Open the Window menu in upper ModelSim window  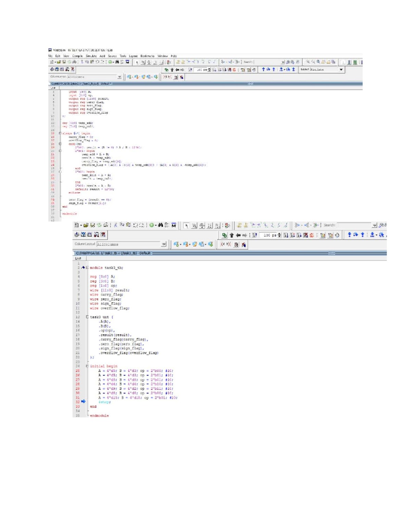(x=163, y=56)
